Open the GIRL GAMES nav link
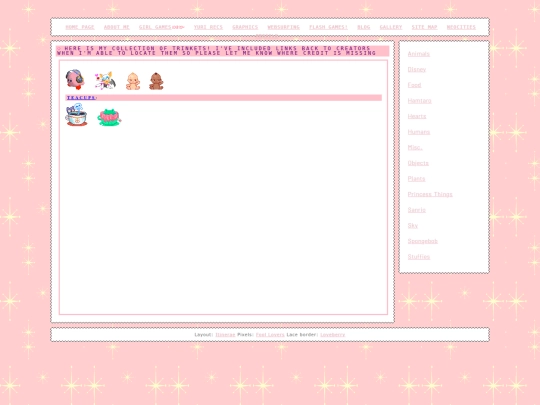Image resolution: width=540 pixels, height=405 pixels. (x=155, y=27)
